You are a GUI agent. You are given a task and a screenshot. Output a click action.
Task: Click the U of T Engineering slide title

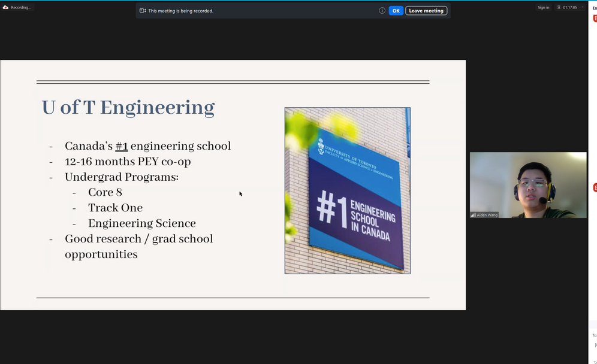128,107
